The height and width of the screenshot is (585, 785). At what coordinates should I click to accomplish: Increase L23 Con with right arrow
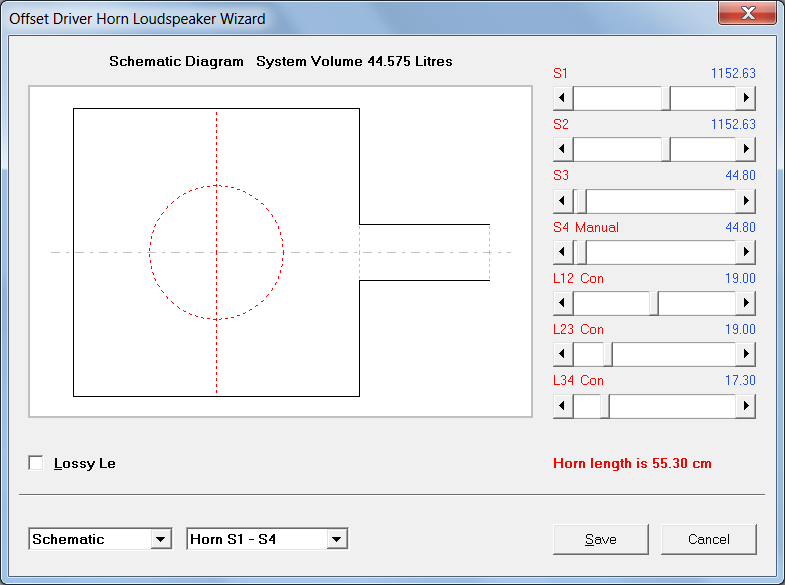point(745,354)
